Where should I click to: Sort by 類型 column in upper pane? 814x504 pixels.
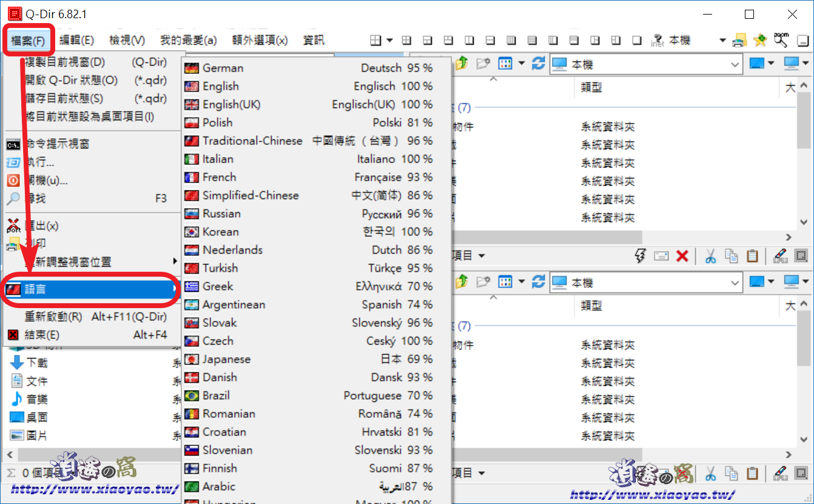point(676,87)
